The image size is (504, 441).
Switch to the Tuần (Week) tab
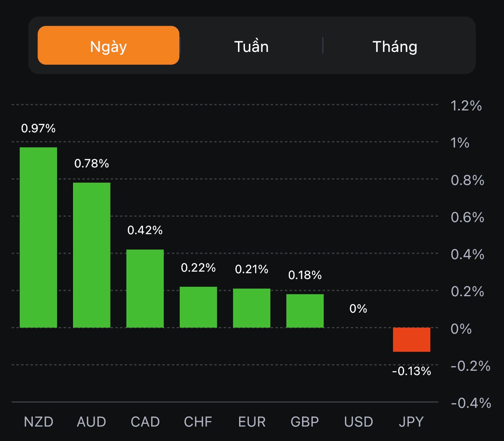pos(251,46)
